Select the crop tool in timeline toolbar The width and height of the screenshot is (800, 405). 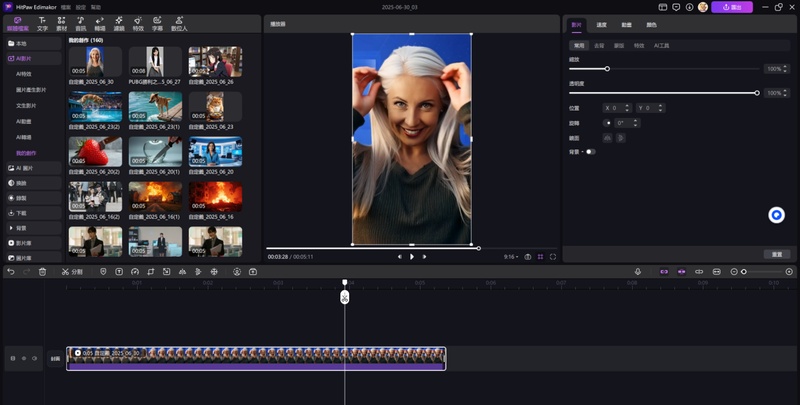tap(151, 272)
